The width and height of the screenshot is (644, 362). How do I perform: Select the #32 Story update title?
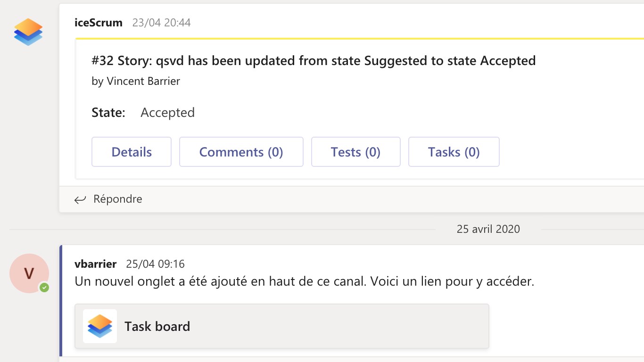(314, 61)
